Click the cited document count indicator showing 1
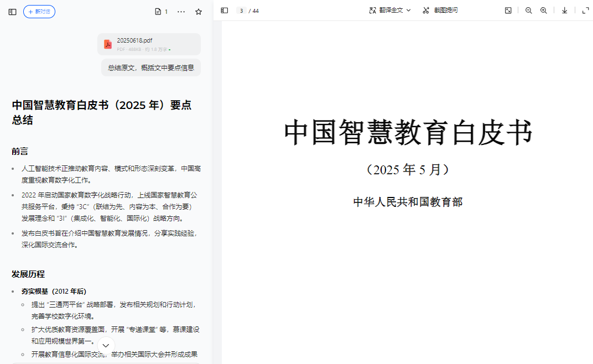The width and height of the screenshot is (593, 364). tap(160, 11)
